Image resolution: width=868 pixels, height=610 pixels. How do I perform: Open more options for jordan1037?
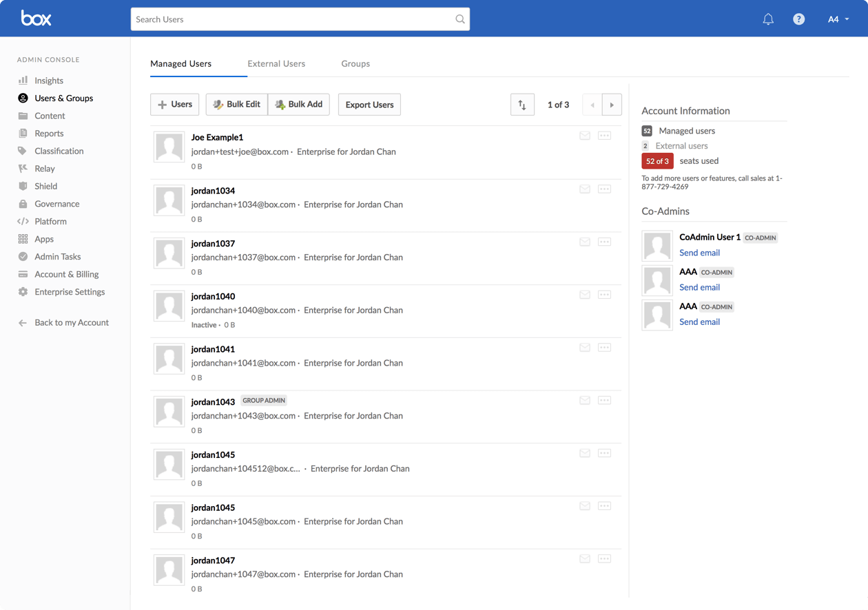tap(604, 242)
